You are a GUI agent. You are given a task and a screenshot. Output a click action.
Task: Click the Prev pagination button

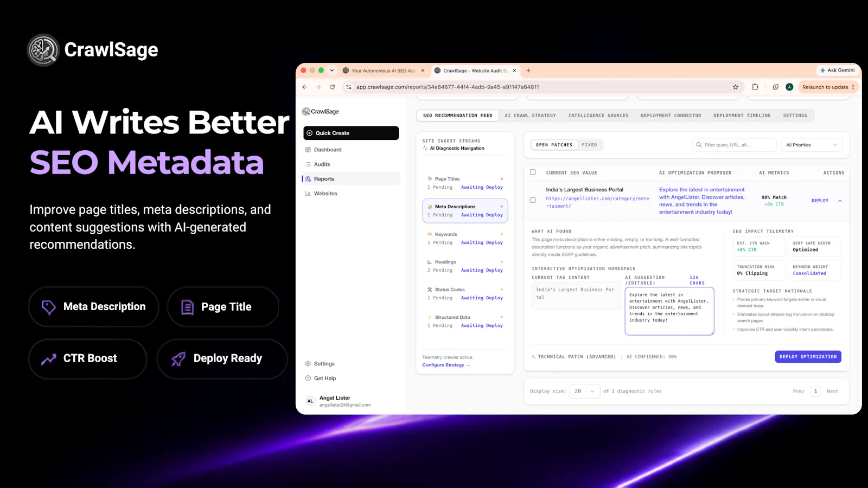coord(799,391)
